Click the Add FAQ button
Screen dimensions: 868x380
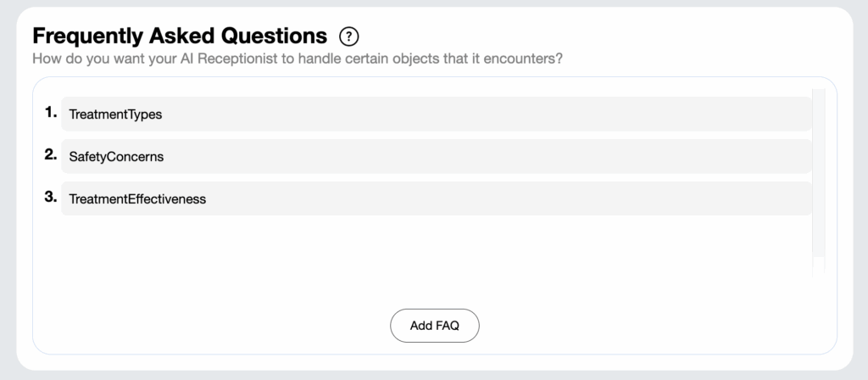click(435, 326)
